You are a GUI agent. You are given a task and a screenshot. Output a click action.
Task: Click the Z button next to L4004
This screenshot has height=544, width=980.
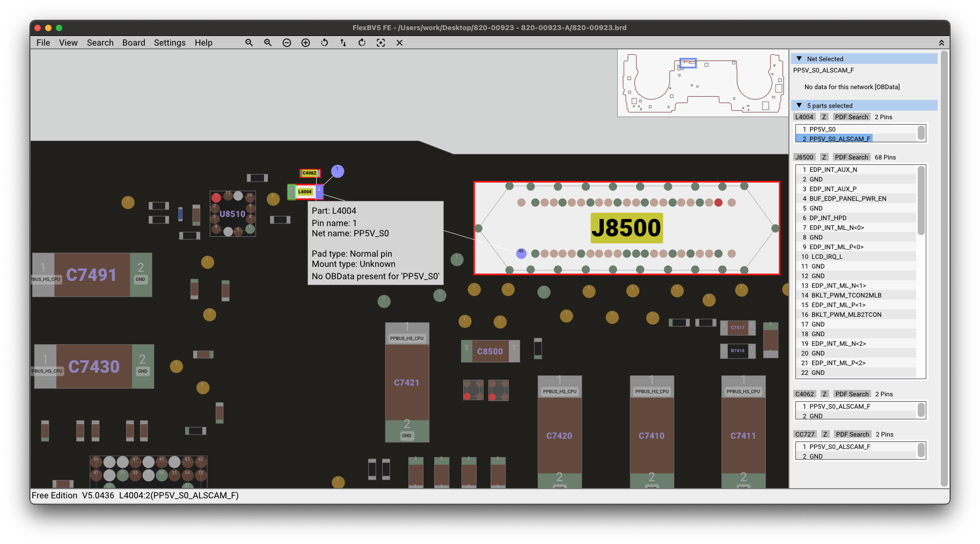[824, 117]
